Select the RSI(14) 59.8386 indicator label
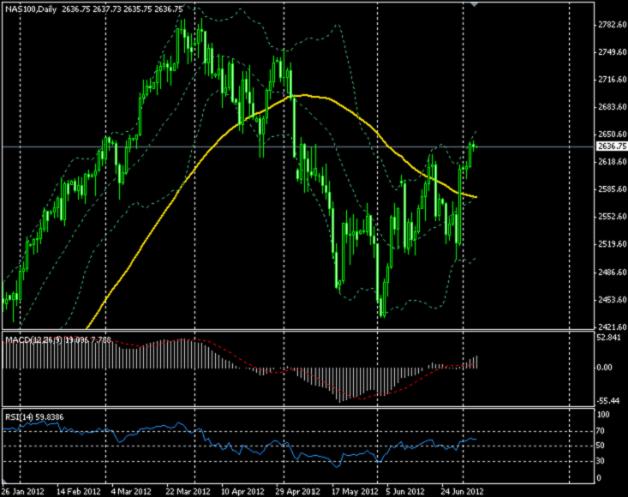 tap(34, 417)
